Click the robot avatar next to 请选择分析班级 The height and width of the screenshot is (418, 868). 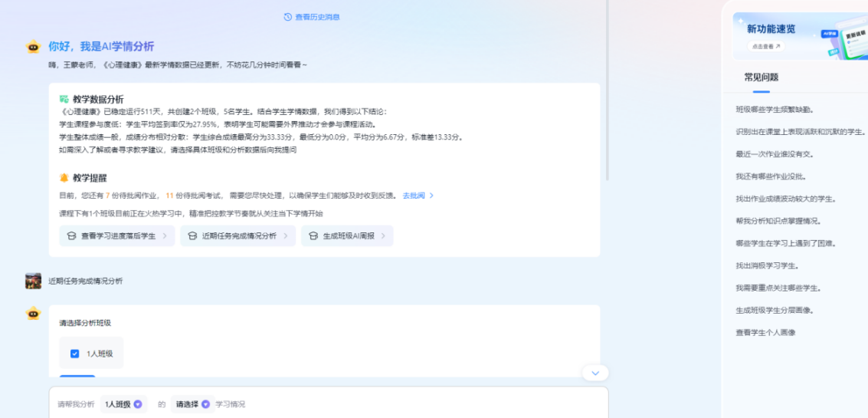pos(33,313)
